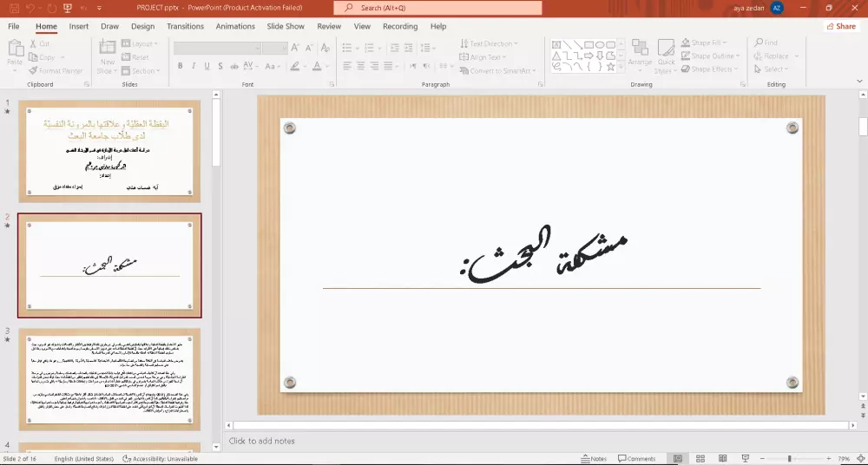Switch to the Animations tab
868x465 pixels.
pos(235,26)
